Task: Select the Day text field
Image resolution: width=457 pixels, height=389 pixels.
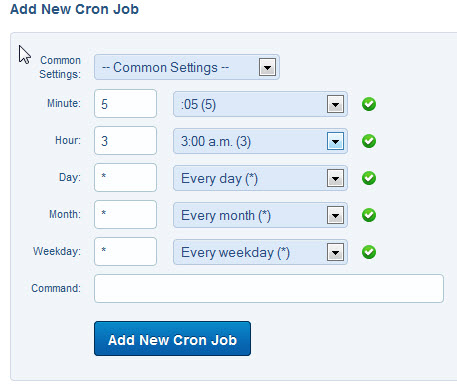Action: pos(125,178)
